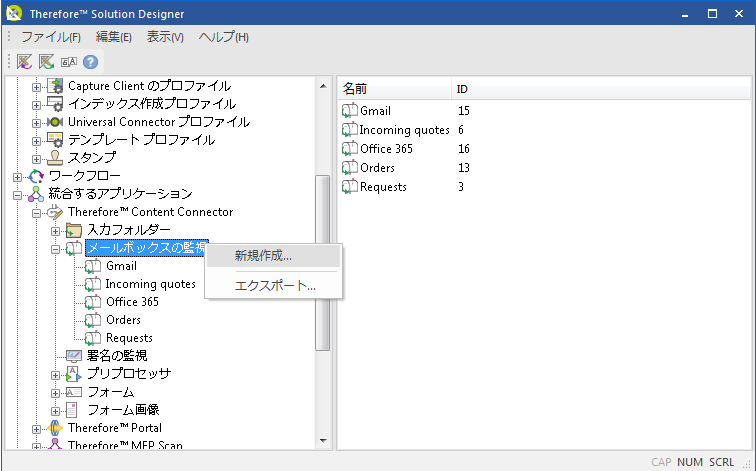Collapse the 統合するアプリケーション node
Viewport: 756px width, 471px height.
click(17, 195)
